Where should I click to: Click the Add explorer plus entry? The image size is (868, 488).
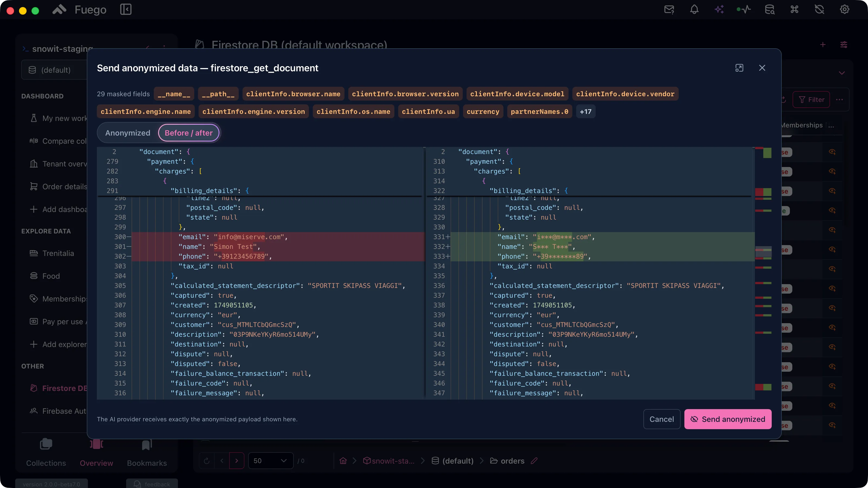pyautogui.click(x=58, y=344)
